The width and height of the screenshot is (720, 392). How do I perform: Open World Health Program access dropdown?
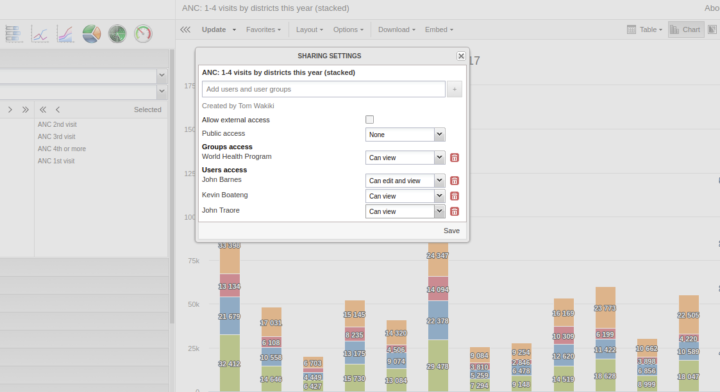click(x=405, y=157)
